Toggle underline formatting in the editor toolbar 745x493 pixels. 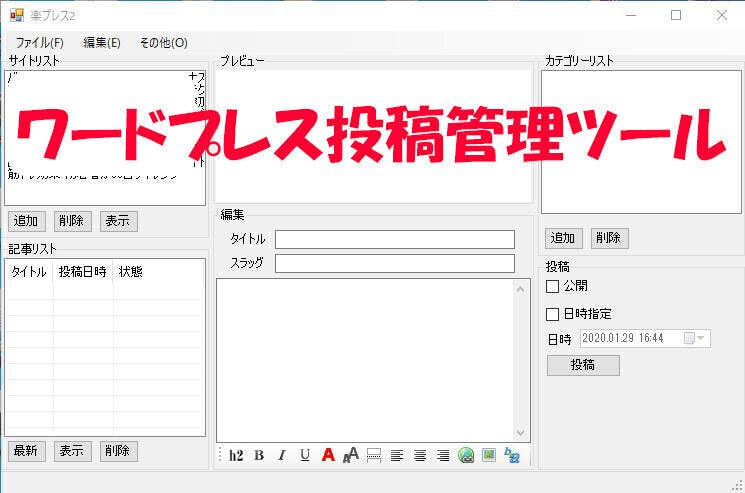click(305, 455)
